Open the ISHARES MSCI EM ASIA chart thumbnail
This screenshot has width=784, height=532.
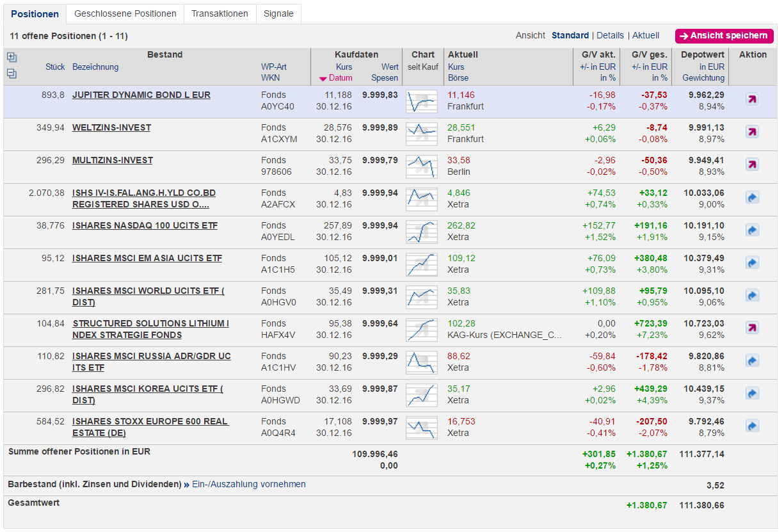tap(422, 263)
